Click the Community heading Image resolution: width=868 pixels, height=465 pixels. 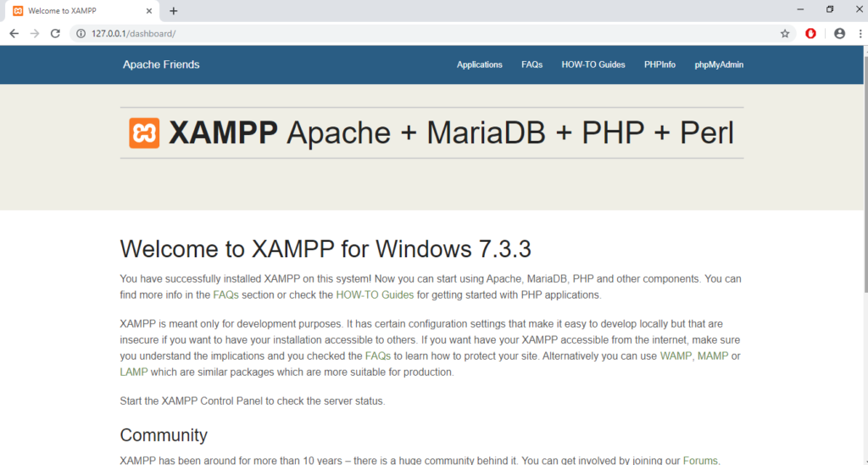(x=164, y=435)
